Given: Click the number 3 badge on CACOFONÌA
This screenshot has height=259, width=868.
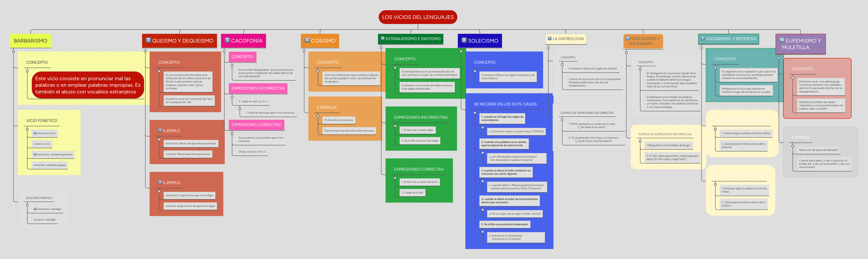Looking at the screenshot, I should click(x=227, y=40).
